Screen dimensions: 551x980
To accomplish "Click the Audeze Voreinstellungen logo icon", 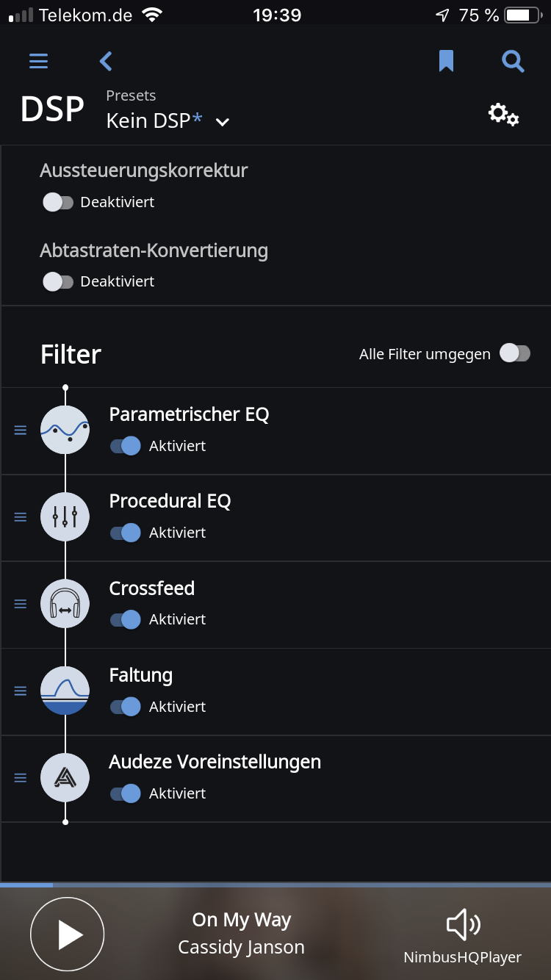I will (65, 777).
